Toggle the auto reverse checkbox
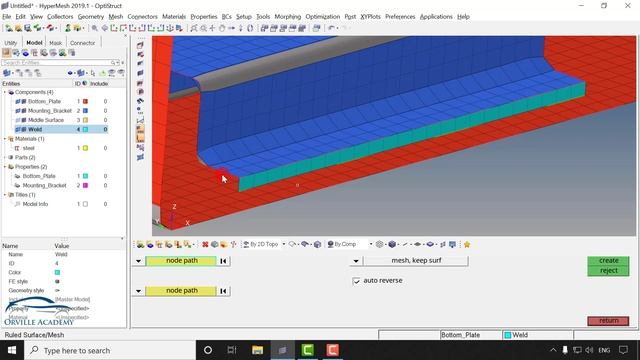 356,281
